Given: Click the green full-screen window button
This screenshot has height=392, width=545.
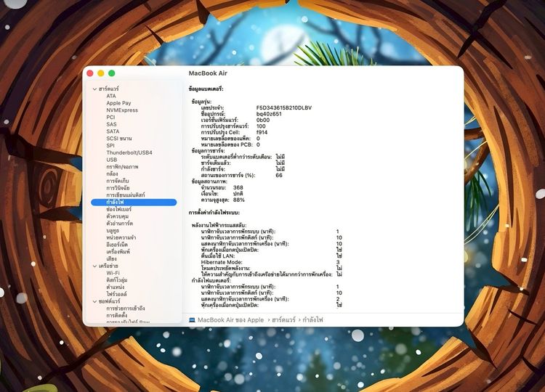Looking at the screenshot, I should click(x=112, y=73).
